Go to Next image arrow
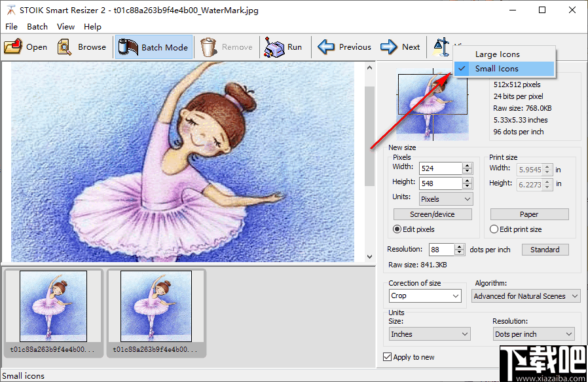This screenshot has width=588, height=382. pos(389,47)
